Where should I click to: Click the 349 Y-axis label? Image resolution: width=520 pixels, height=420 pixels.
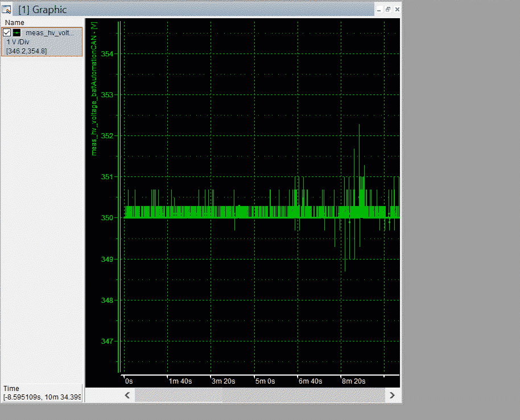click(x=107, y=259)
